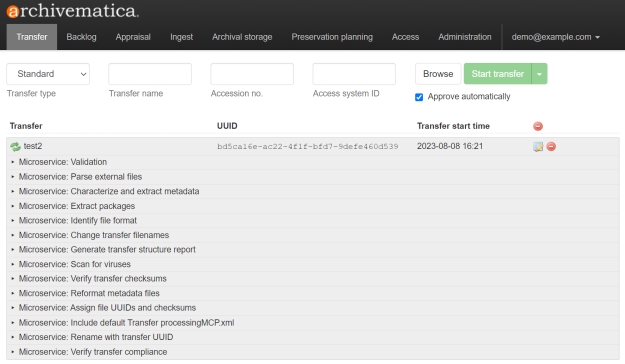Open the Administration tab
Screen dimensions: 625x364
pyautogui.click(x=465, y=37)
